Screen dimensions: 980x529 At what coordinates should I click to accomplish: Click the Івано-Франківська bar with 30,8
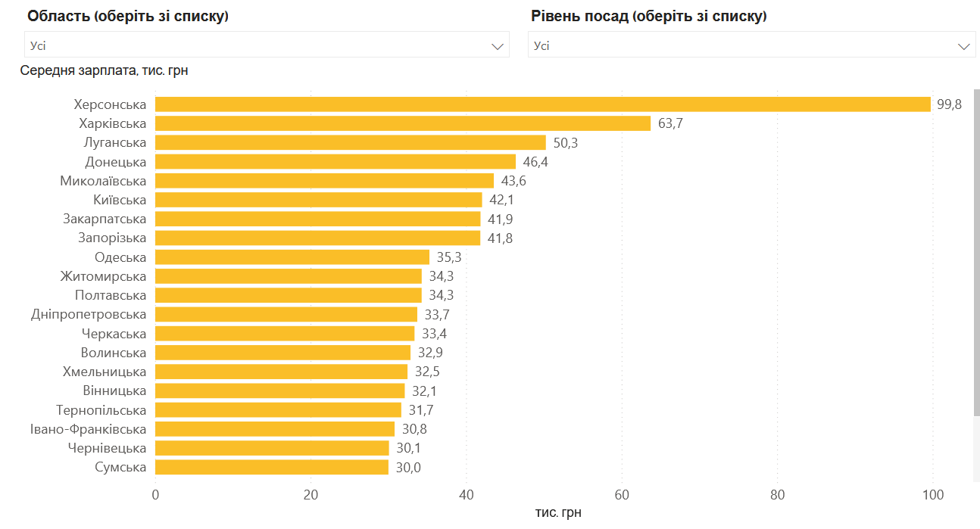click(x=275, y=429)
